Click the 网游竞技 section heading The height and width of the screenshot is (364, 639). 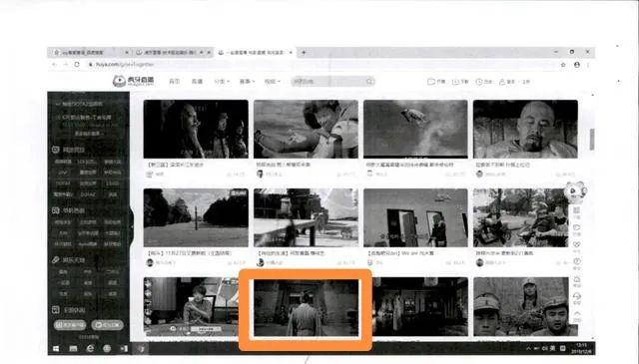74,150
